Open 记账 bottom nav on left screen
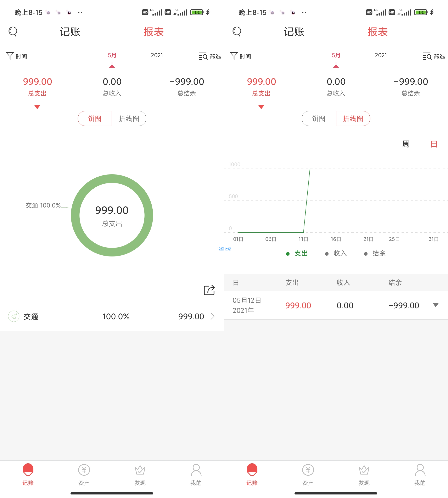The height and width of the screenshot is (498, 448). (28, 474)
